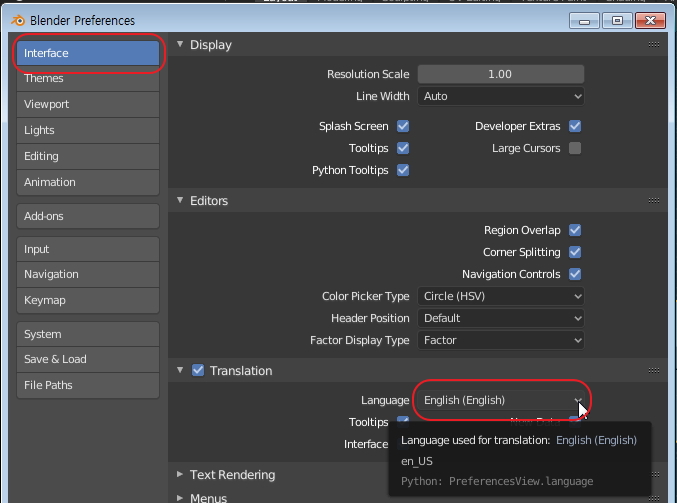Screen dimensions: 677x503
Task: Open the Header Position dropdown
Action: tap(501, 318)
